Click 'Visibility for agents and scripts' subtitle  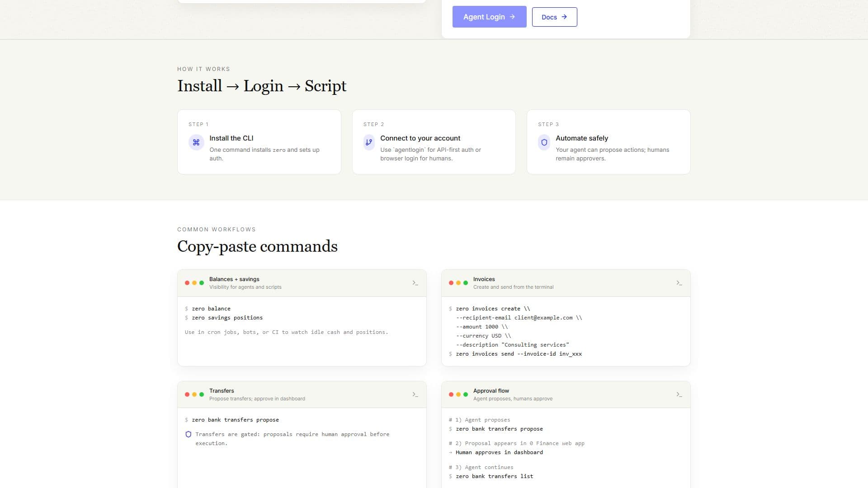[x=245, y=287]
